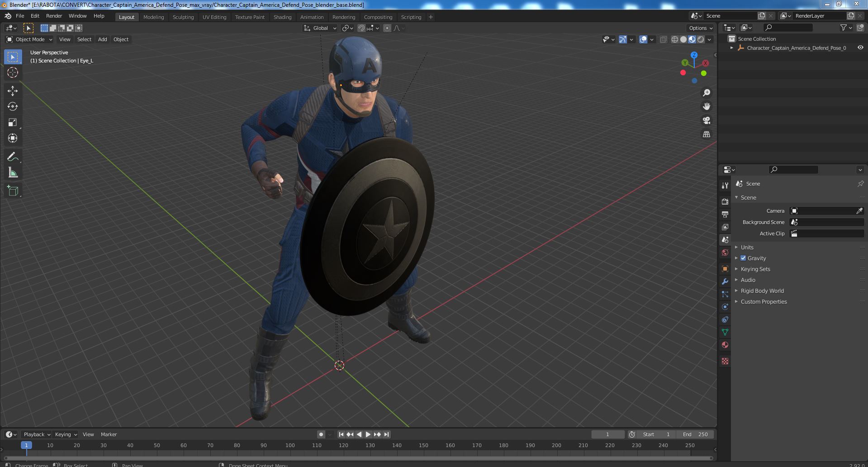This screenshot has height=467, width=868.
Task: Switch to Solid viewport shading
Action: [x=683, y=39]
